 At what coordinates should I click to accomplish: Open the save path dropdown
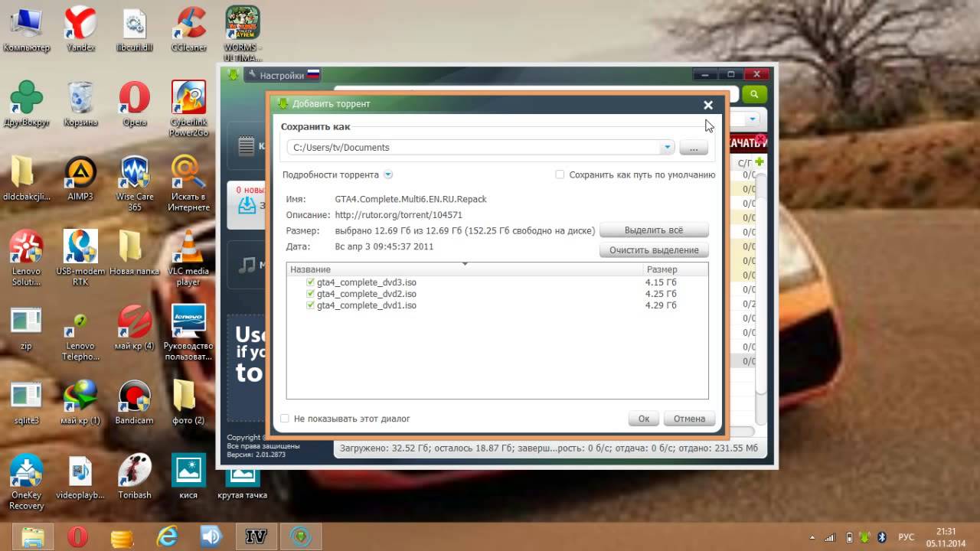(667, 147)
